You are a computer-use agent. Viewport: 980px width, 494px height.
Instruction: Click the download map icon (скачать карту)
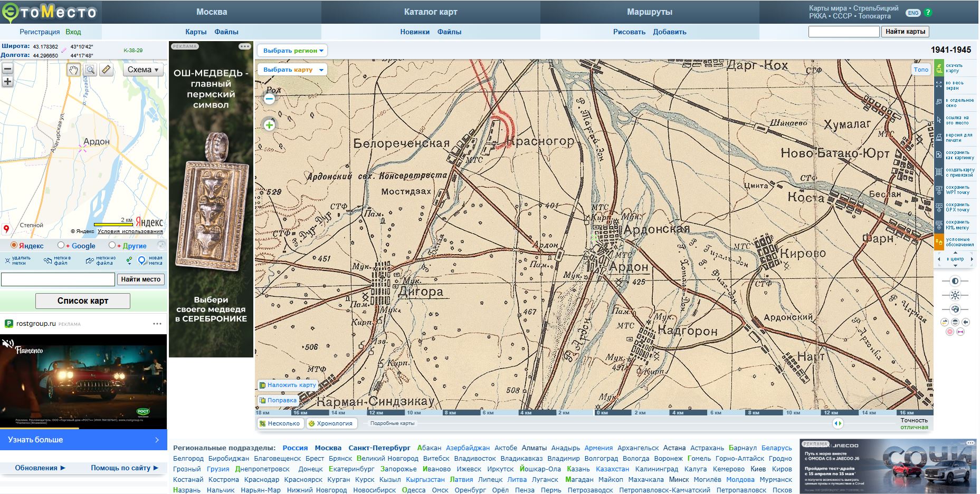click(x=939, y=68)
